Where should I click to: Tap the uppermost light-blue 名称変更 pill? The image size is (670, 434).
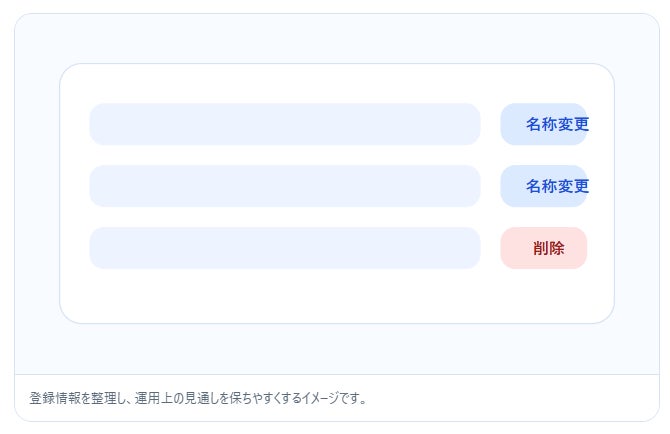pyautogui.click(x=544, y=124)
